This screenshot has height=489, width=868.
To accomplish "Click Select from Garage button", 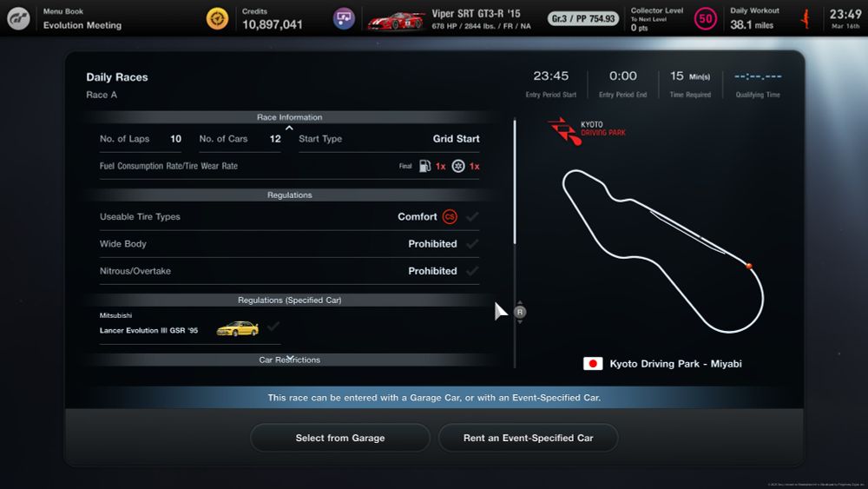I will (340, 438).
